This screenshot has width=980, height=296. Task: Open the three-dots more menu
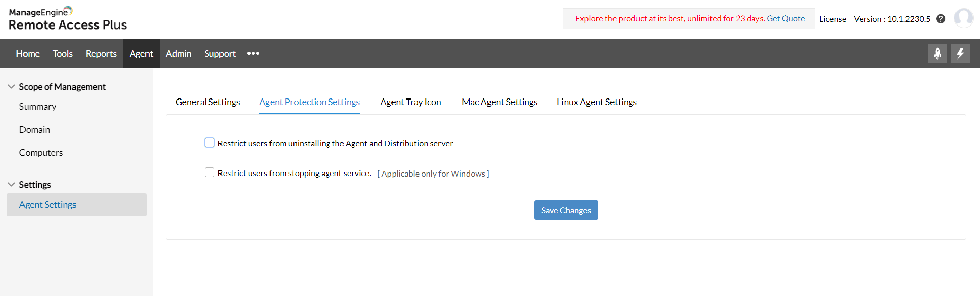253,53
